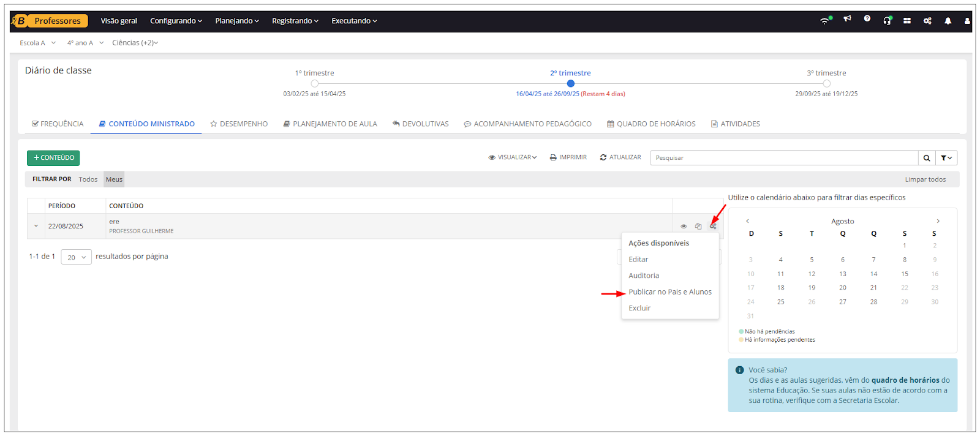Open the notifications bell icon
The image size is (980, 436).
click(948, 21)
